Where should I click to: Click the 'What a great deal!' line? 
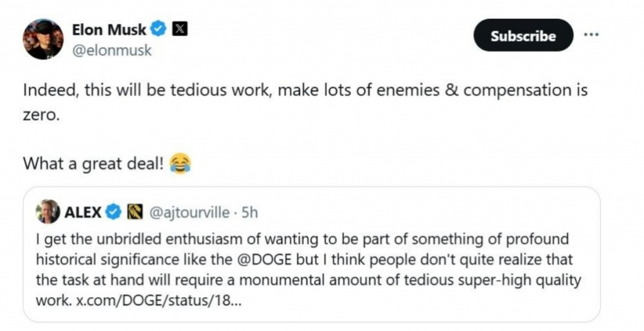[94, 164]
